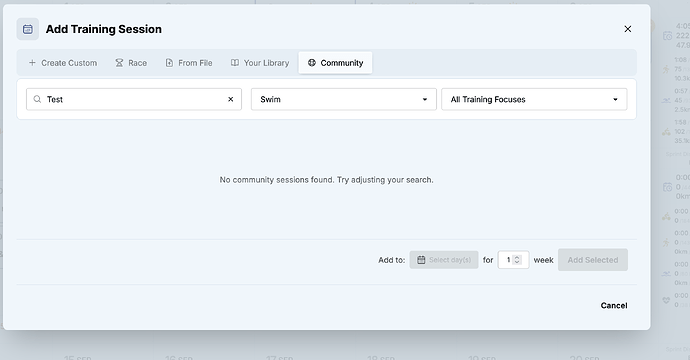Increment the week count stepper
Viewport: 690px width, 360px height.
click(518, 258)
